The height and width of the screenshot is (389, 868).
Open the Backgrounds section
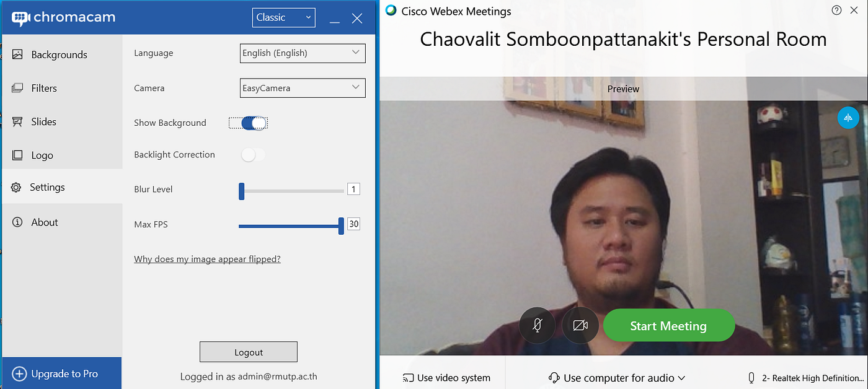[x=62, y=55]
